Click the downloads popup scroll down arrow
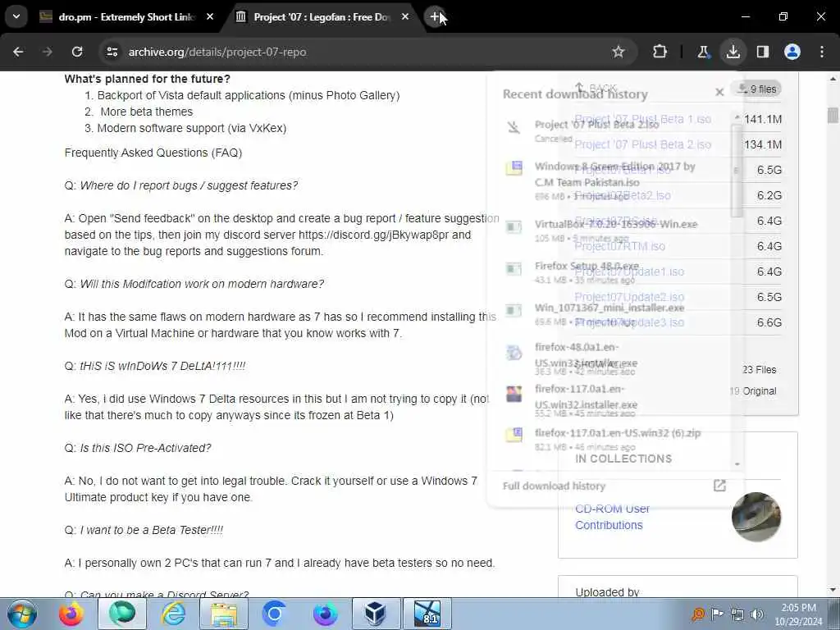The height and width of the screenshot is (630, 840). (x=737, y=464)
